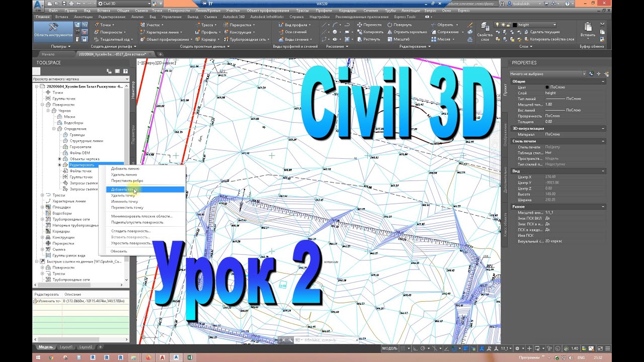This screenshot has width=644, height=362.
Task: Click Профиль ribbon tool
Action: 207,32
